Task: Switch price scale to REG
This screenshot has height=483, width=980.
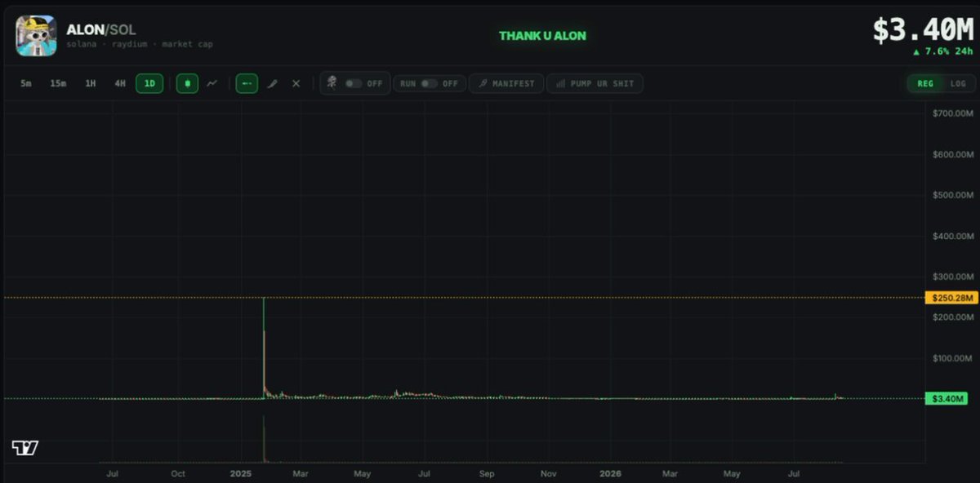Action: (925, 83)
